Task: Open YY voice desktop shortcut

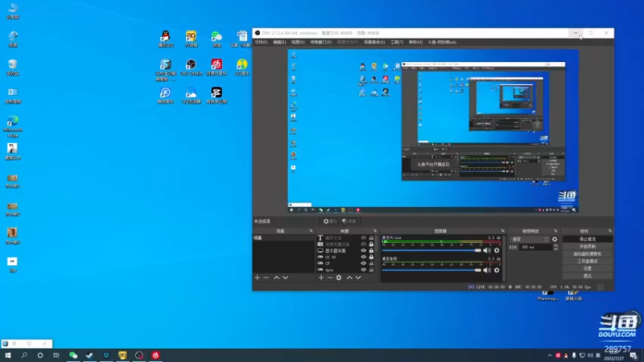Action: 191,39
